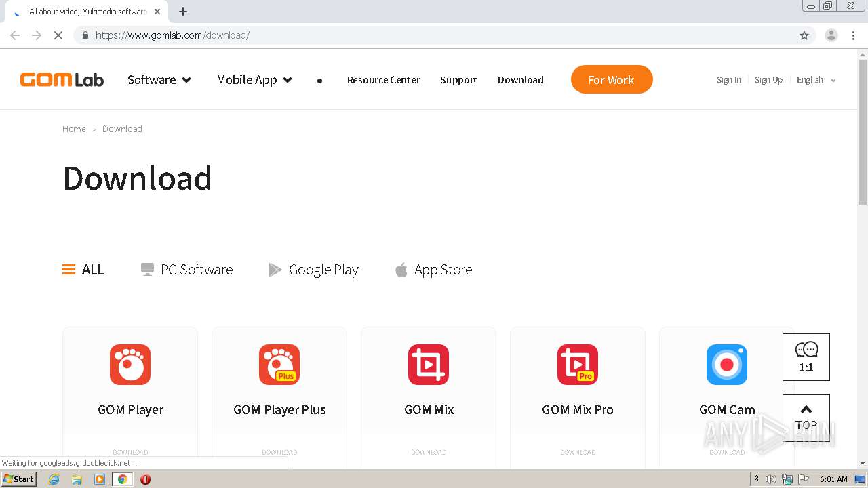Click the network tray icon

point(787,479)
